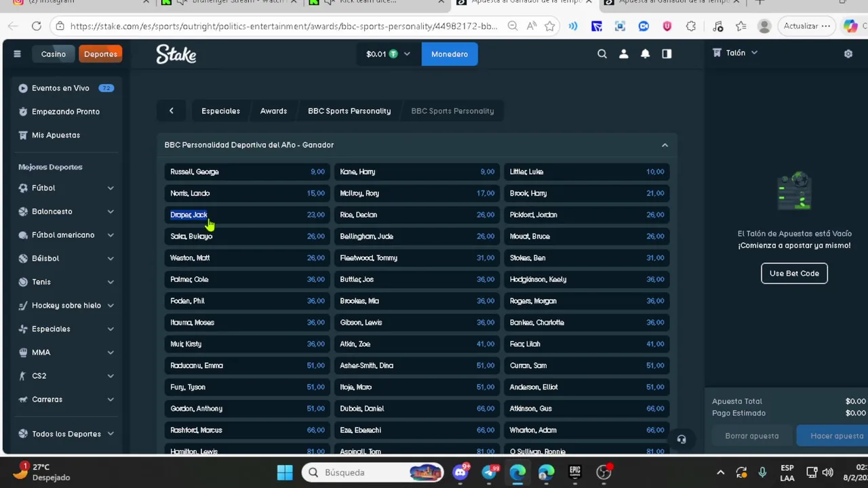This screenshot has height=488, width=868.
Task: Expand the Baloncesto section
Action: (111, 211)
